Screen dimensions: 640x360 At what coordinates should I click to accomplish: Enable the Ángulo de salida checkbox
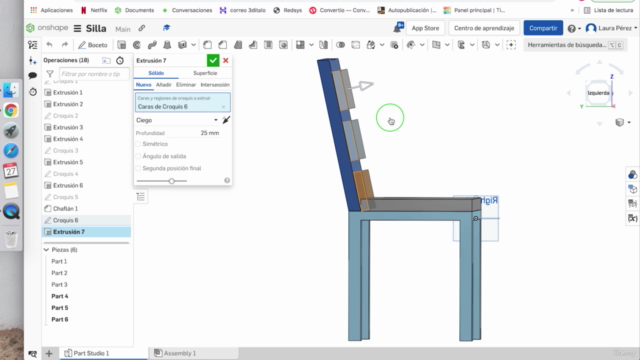[138, 156]
